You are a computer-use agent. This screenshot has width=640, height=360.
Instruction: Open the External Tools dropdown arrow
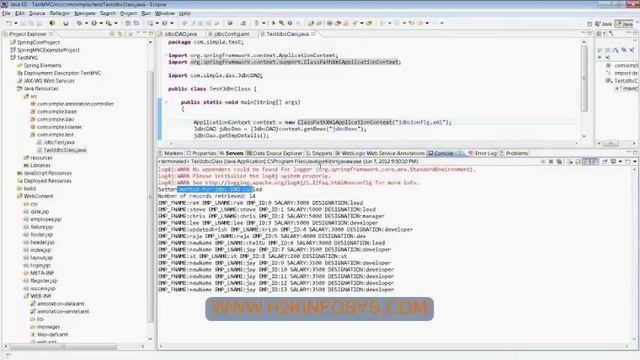116,23
